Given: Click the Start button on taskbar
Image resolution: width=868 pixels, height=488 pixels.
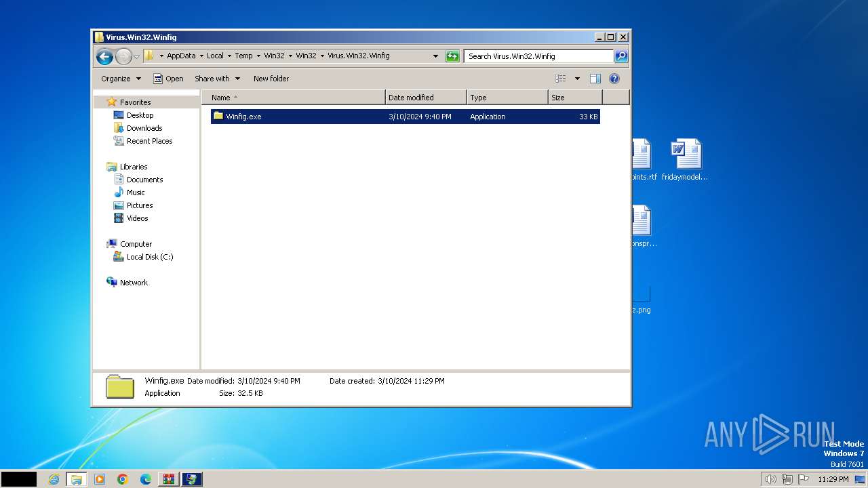Looking at the screenshot, I should tap(18, 479).
